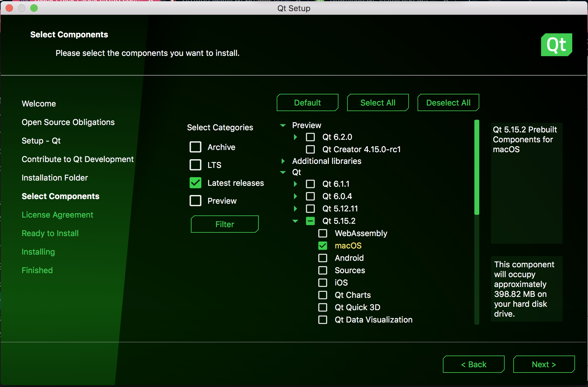Select the Qt Charts component

pos(323,295)
